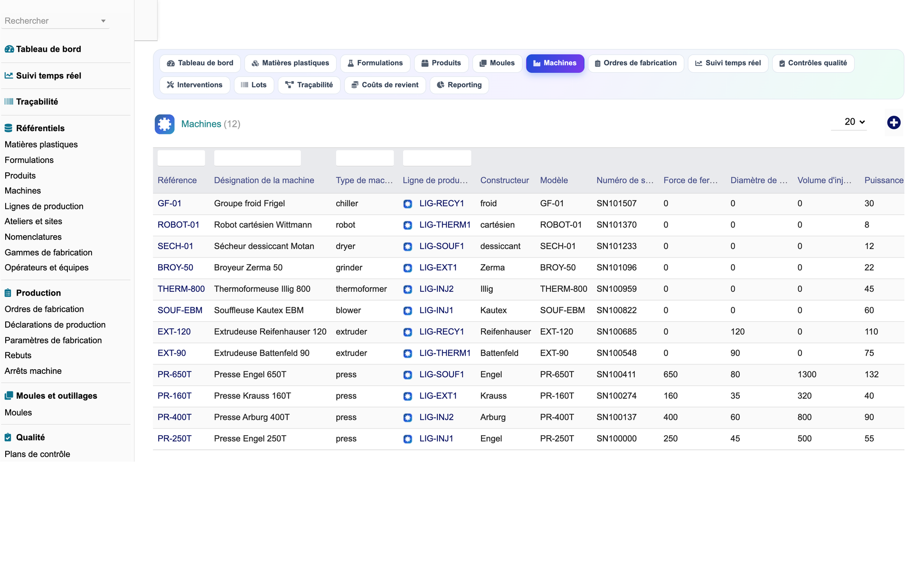The height and width of the screenshot is (572, 924).
Task: Click line icon in PR-400T row
Action: tap(407, 418)
